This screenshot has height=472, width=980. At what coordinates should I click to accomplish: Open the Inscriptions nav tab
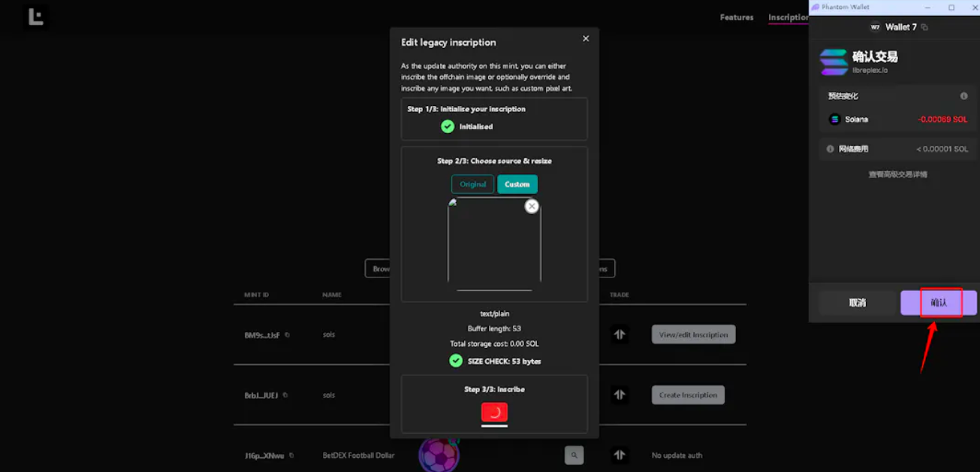click(x=789, y=17)
